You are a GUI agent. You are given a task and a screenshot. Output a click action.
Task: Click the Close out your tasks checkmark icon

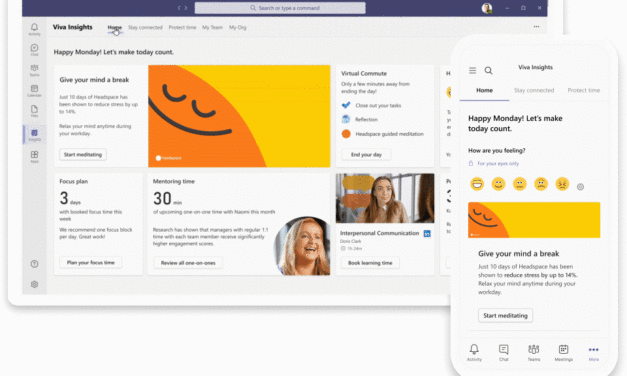[346, 105]
